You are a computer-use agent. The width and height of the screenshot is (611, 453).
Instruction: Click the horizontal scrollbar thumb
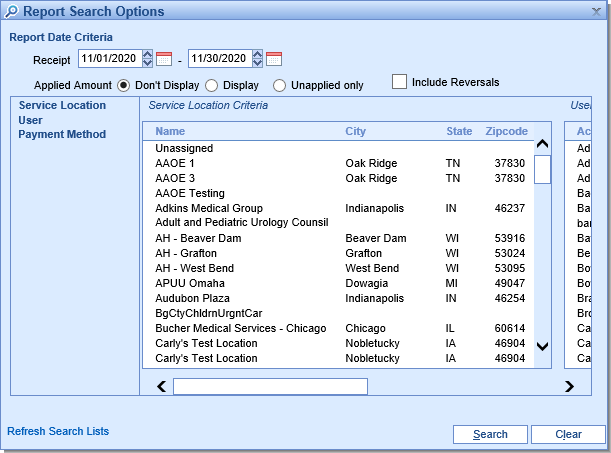[270, 386]
